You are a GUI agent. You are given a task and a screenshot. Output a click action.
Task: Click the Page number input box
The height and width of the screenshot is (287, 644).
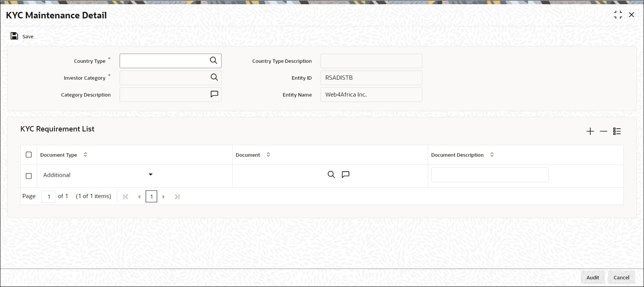[49, 197]
